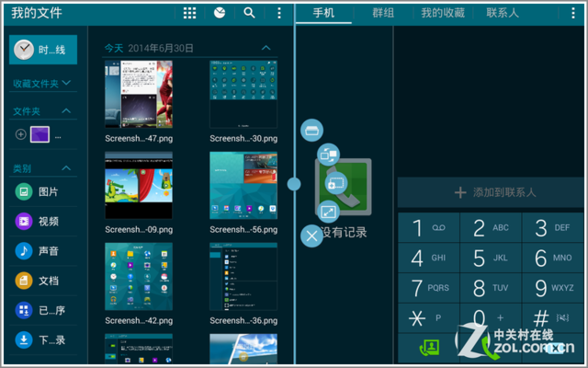This screenshot has width=588, height=368.
Task: Dial digit 6 MNO key
Action: [x=553, y=258]
